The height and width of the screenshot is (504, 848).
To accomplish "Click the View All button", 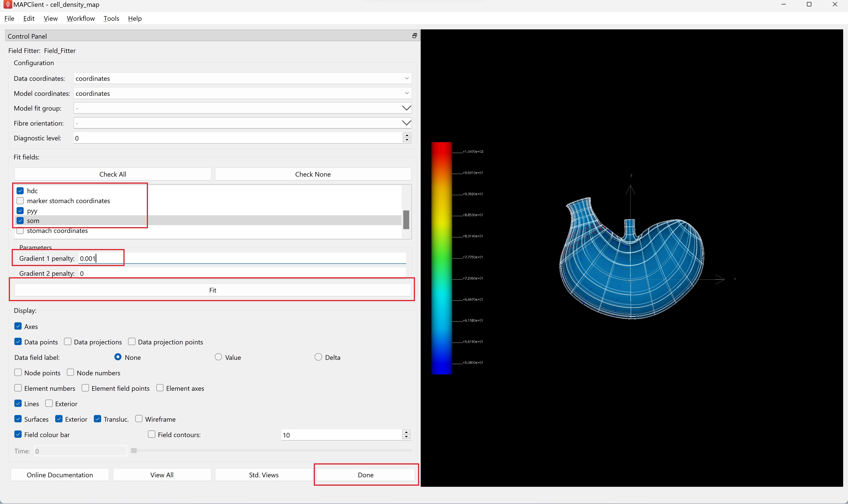I will tap(162, 475).
